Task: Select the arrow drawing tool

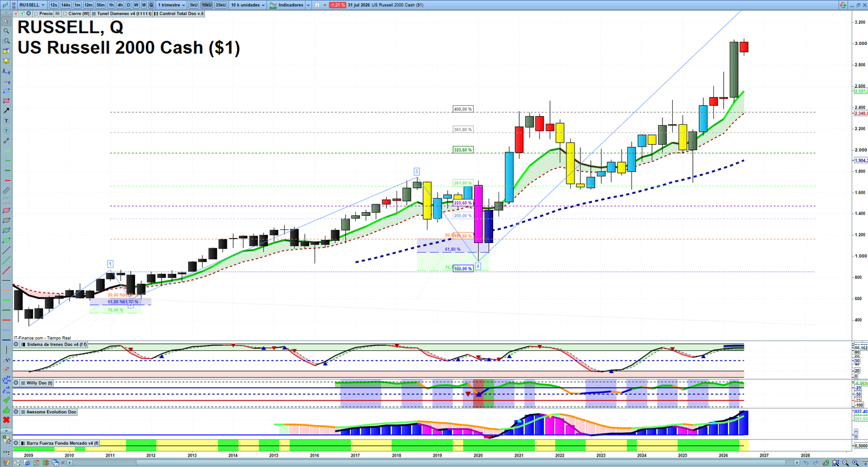Action: (7, 111)
